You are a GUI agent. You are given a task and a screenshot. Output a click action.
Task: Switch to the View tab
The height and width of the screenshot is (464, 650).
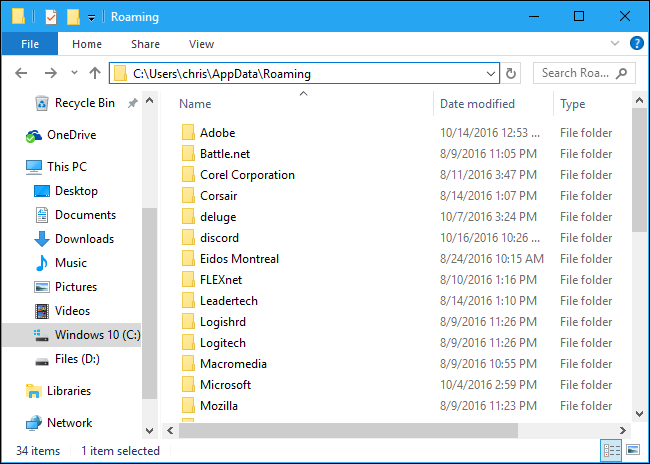pos(201,44)
